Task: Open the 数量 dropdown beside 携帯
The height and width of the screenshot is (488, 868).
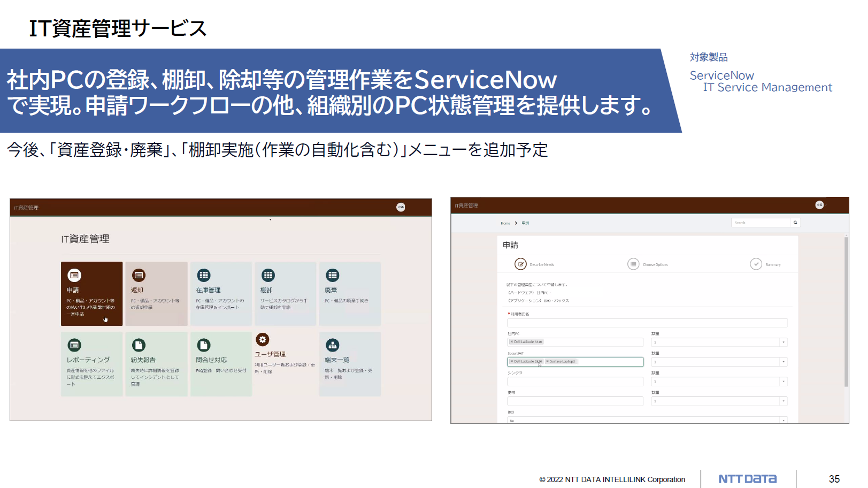Action: [719, 401]
